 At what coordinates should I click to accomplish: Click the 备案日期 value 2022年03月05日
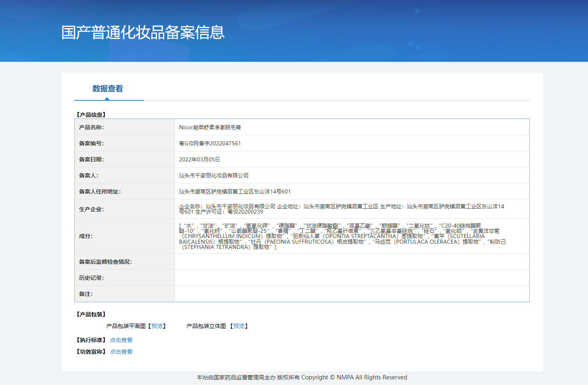199,159
